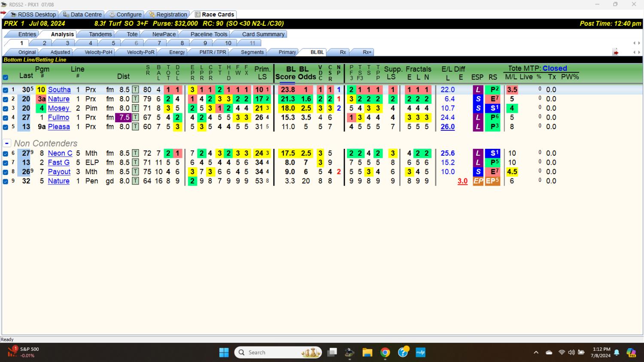Screen dimensions: 644x362
Task: Click the green 4 M/L cell in Mosey's row
Action: [512, 108]
